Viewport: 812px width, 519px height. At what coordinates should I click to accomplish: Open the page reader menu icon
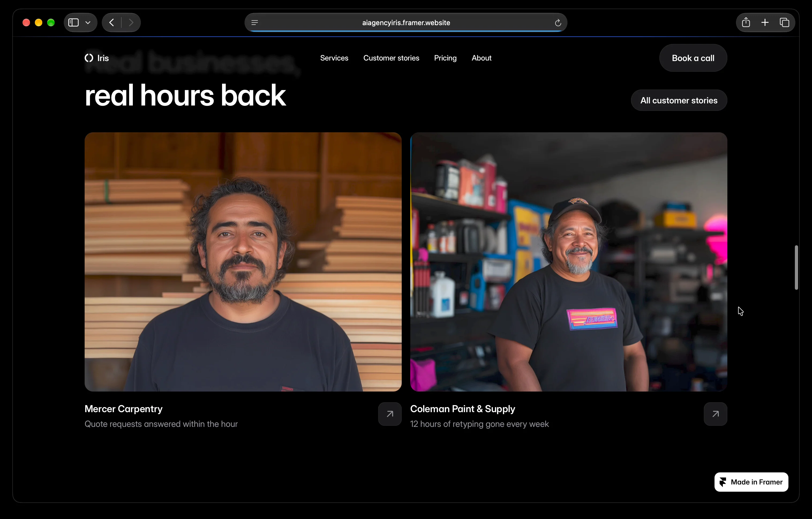255,22
